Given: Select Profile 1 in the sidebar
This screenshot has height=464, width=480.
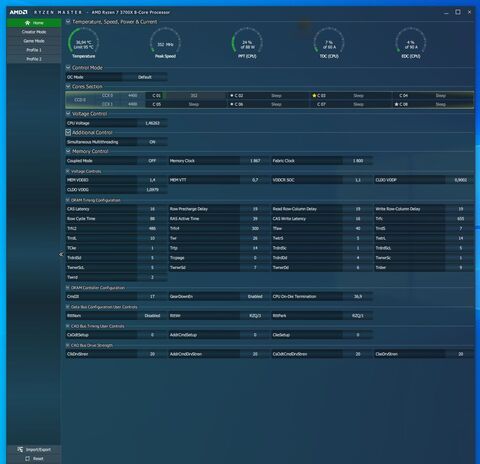Looking at the screenshot, I should [34, 50].
